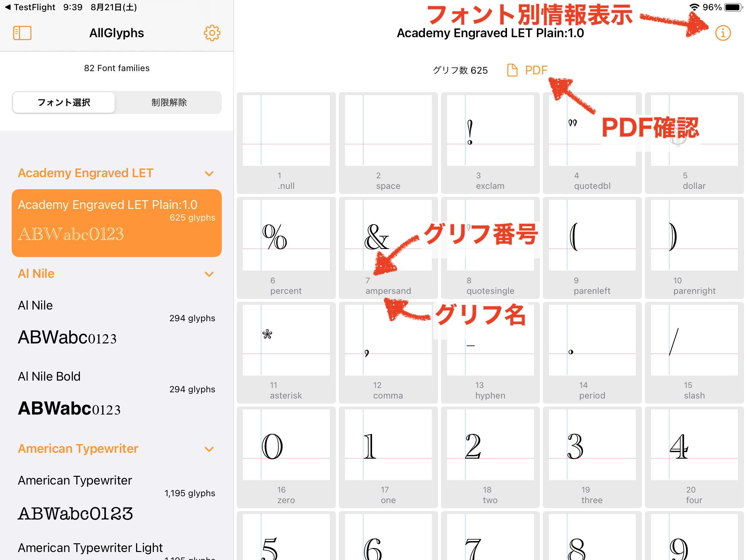Screen dimensions: 747x560
Task: Expand the Al Nile family chevron
Action: tap(209, 274)
